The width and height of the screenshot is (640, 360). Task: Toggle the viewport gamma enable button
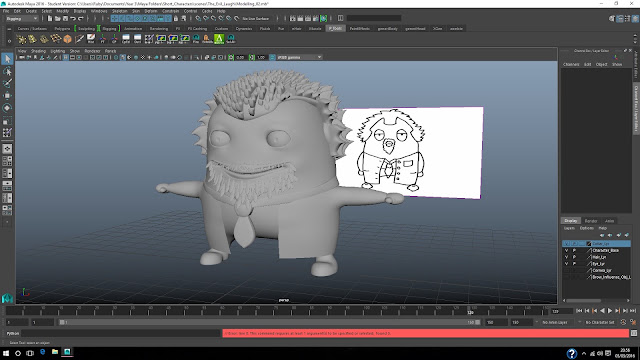point(272,58)
